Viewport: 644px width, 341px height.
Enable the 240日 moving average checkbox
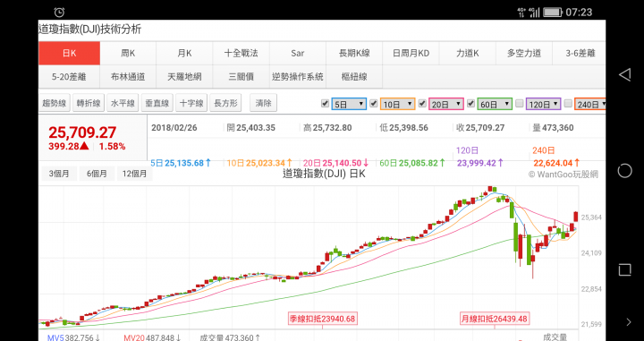coord(568,104)
